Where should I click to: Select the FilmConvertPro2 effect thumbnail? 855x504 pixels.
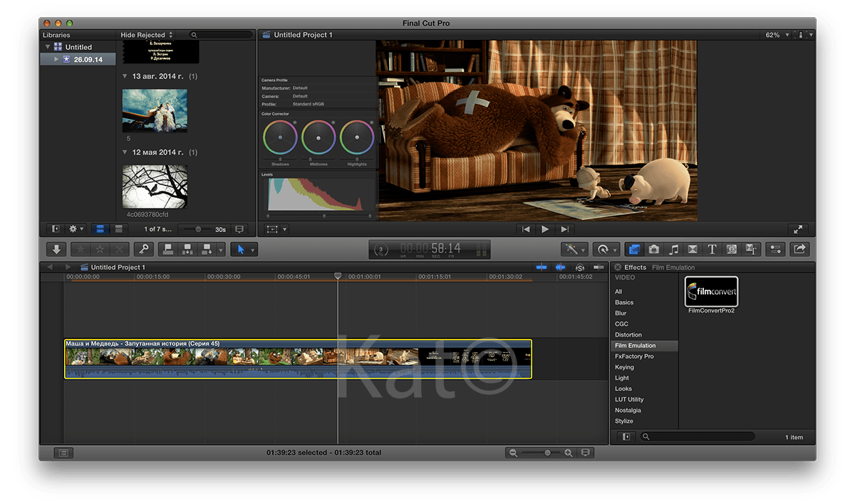coord(711,291)
